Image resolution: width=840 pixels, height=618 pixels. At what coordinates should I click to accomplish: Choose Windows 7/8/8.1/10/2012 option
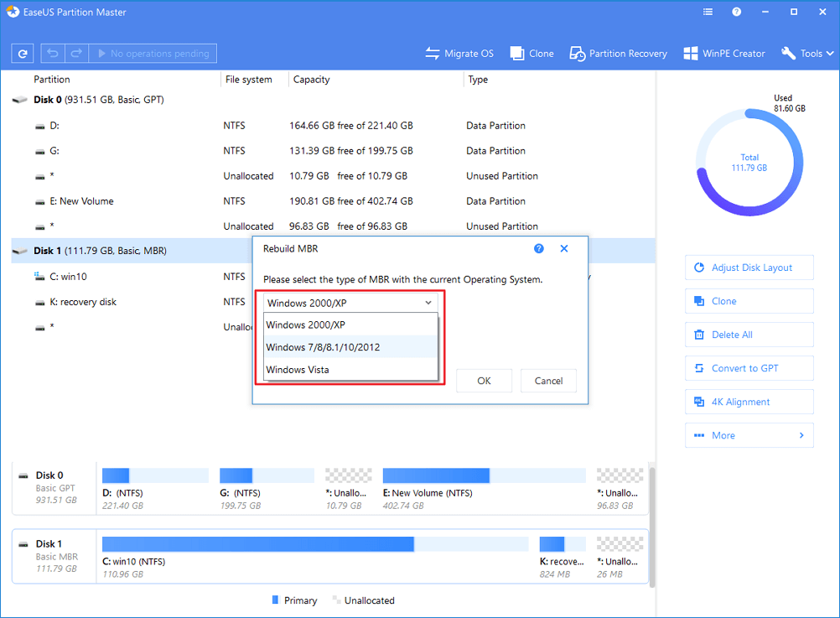351,347
